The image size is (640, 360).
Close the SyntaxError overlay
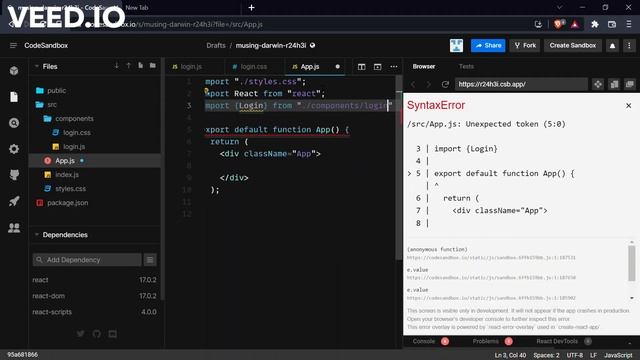tap(629, 106)
